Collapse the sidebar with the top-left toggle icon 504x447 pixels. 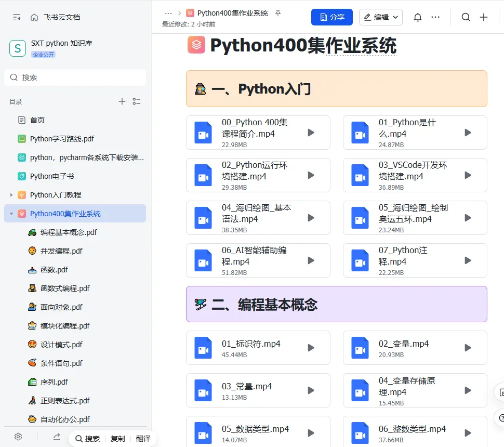[17, 17]
